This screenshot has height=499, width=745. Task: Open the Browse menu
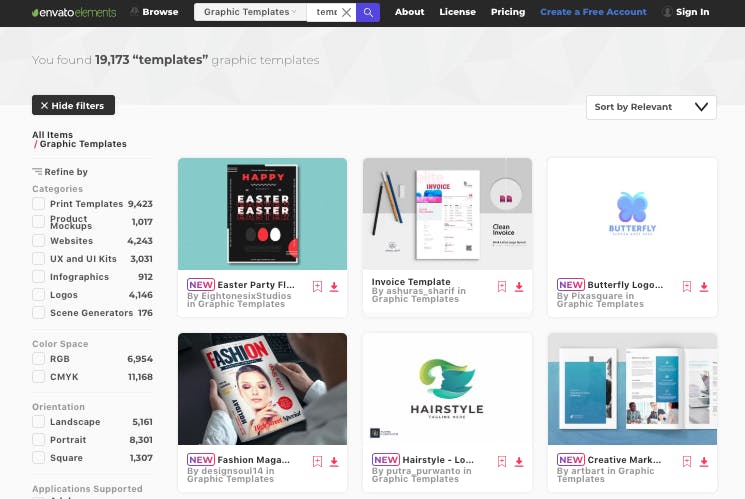(155, 12)
